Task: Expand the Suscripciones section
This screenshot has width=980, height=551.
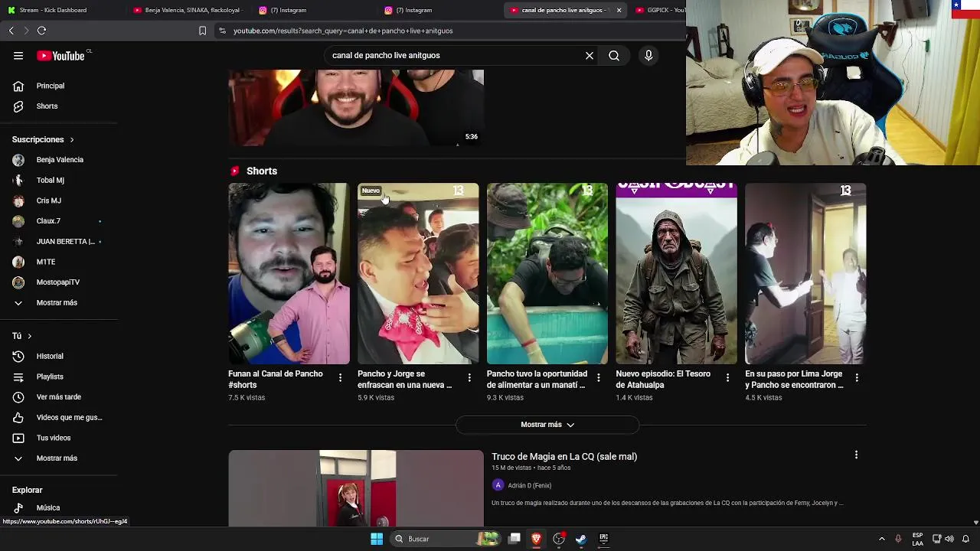Action: 43,140
